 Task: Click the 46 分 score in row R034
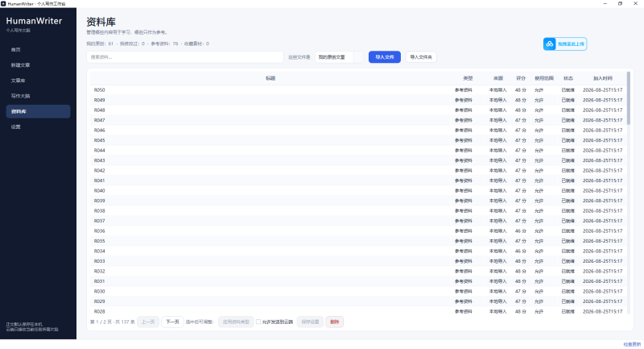(521, 251)
